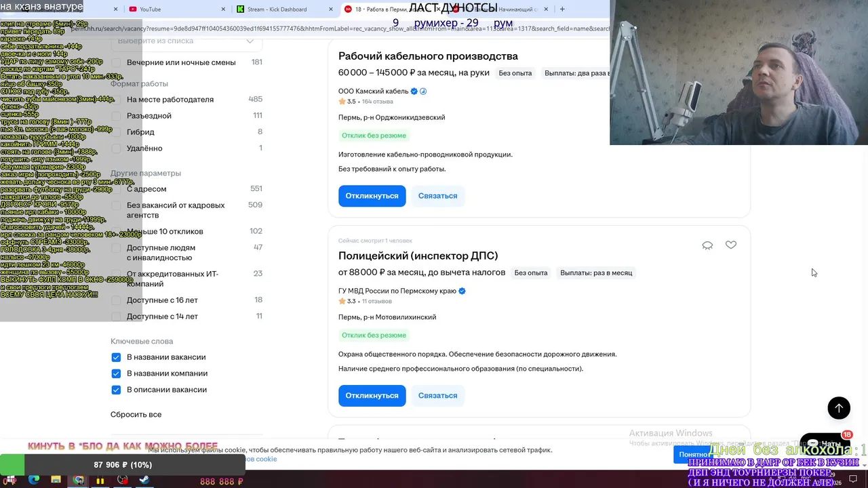Click the hh.ru tab favicon
868x488 pixels.
tap(349, 9)
